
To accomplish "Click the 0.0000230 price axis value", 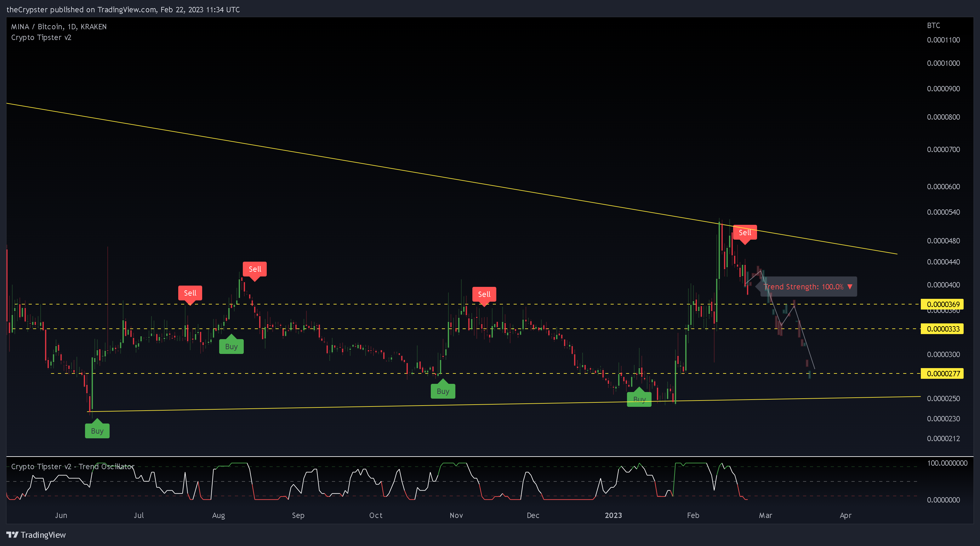I will 943,418.
